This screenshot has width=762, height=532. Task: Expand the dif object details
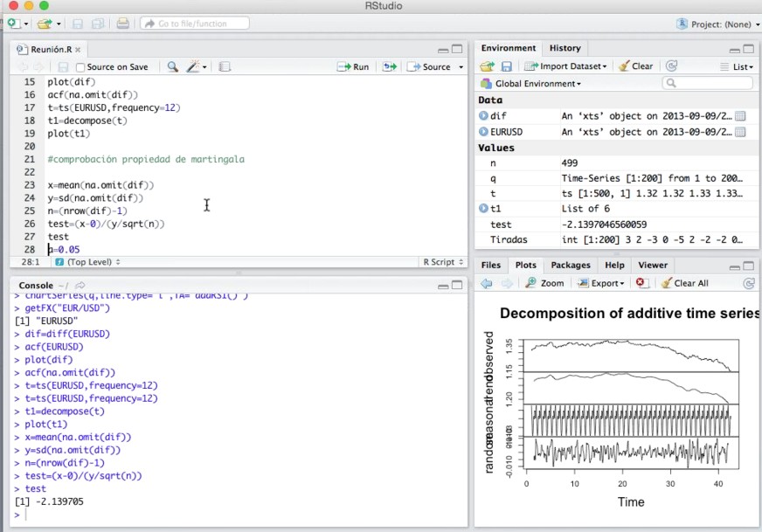(483, 115)
